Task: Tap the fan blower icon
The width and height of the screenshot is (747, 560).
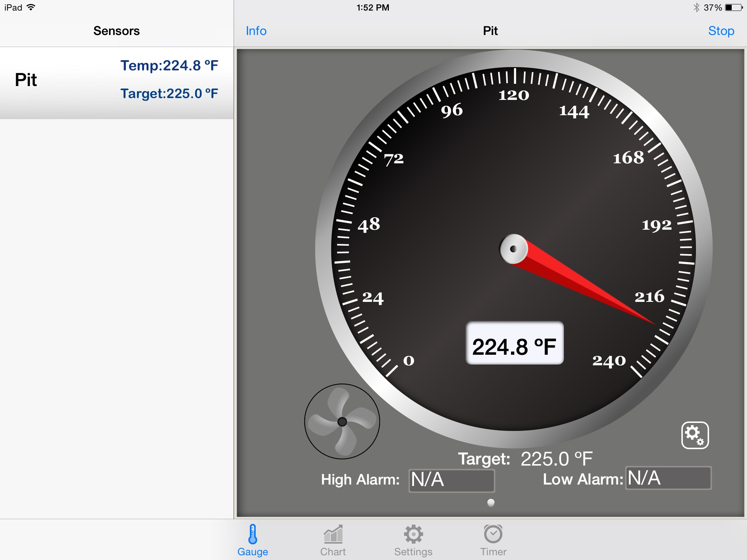Action: 342,421
